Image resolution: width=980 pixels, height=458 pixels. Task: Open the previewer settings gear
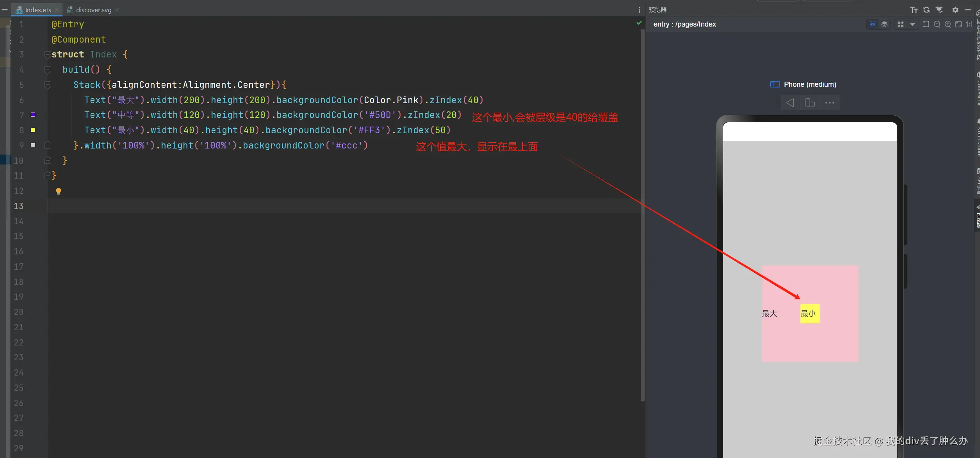coord(955,10)
